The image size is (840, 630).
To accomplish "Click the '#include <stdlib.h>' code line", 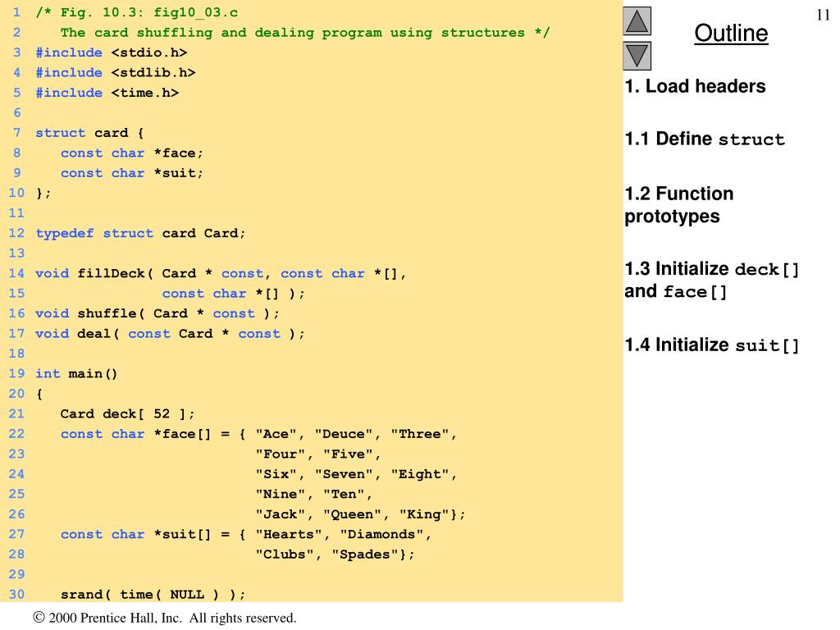I will coord(116,73).
